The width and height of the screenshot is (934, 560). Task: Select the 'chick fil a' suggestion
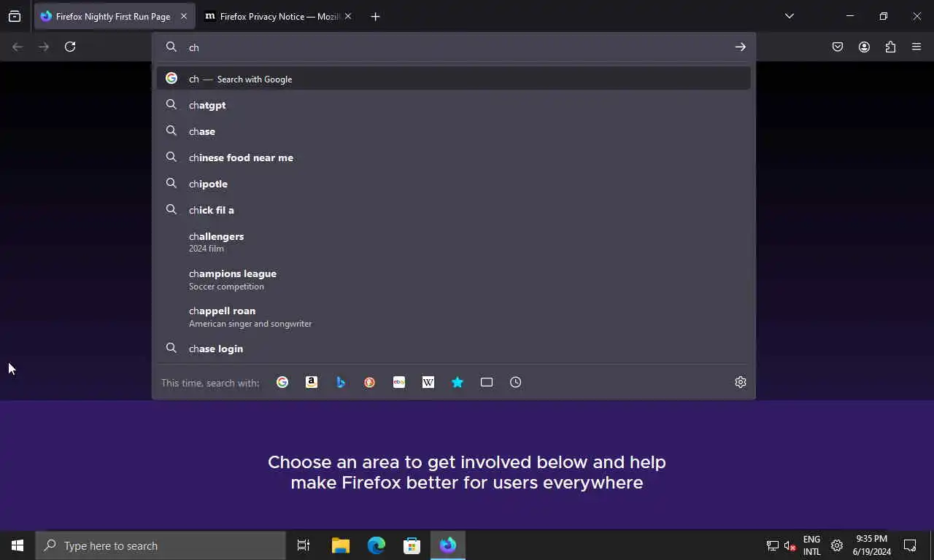click(453, 210)
